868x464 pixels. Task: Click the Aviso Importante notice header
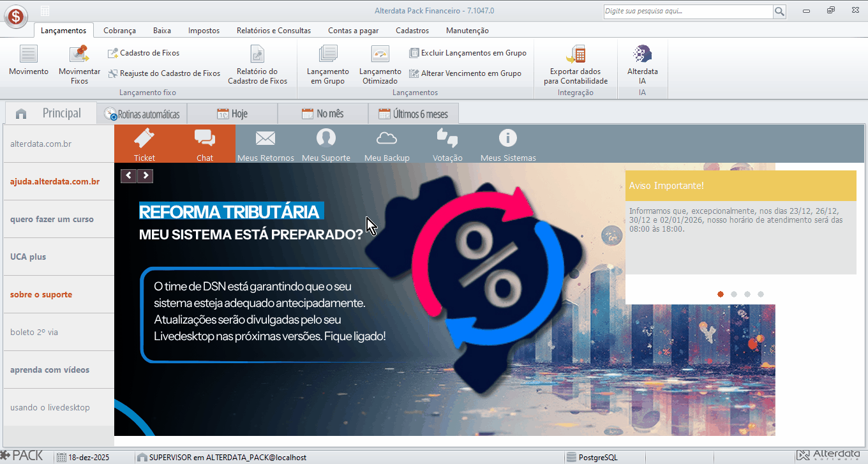[x=741, y=186]
